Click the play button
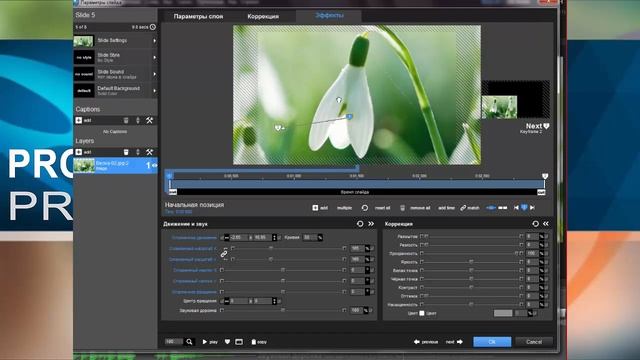The image size is (640, 360). coord(210,342)
